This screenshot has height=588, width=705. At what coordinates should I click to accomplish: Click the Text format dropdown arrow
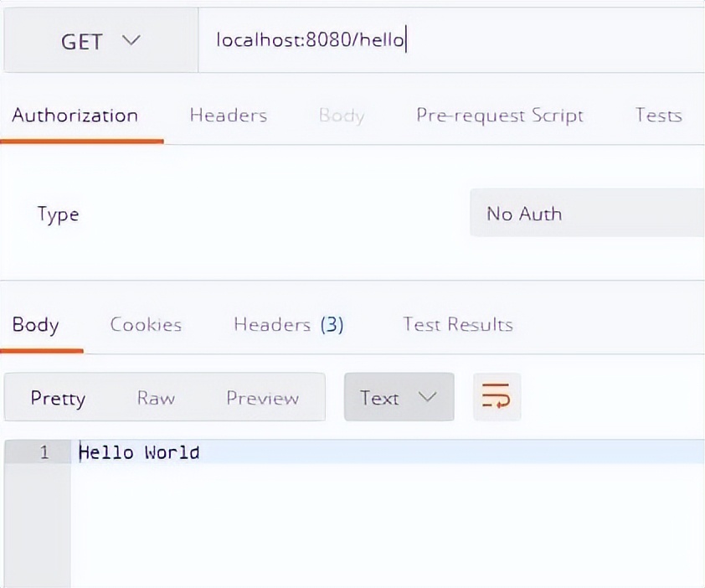[428, 397]
